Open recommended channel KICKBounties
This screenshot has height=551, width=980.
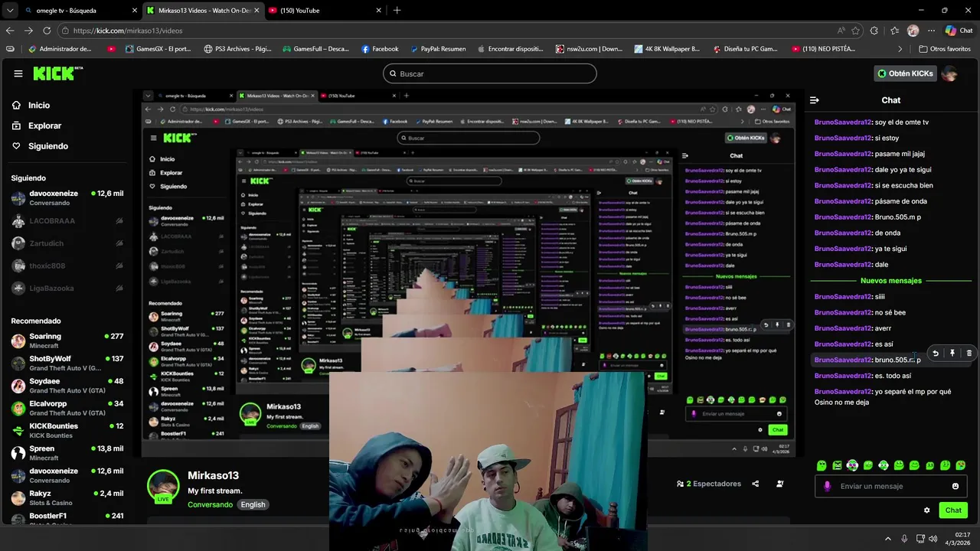click(67, 430)
